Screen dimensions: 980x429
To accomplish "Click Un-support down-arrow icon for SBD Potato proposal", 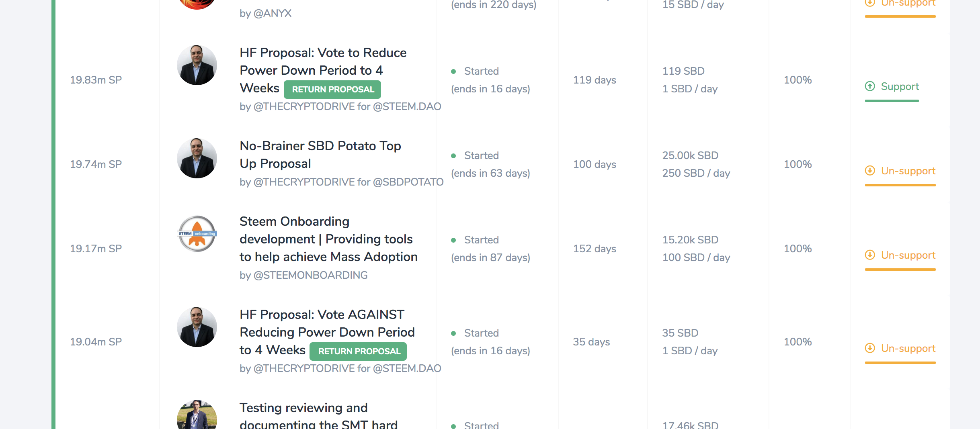I will click(x=870, y=171).
